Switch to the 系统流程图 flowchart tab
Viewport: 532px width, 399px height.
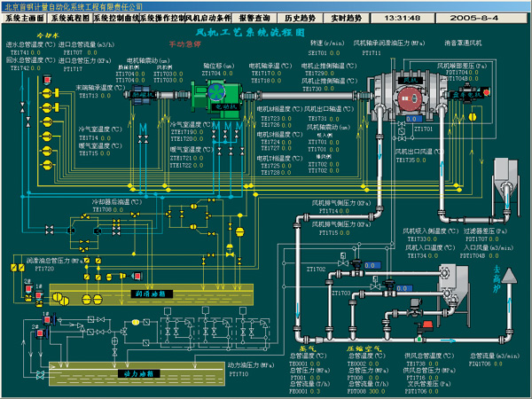point(69,18)
